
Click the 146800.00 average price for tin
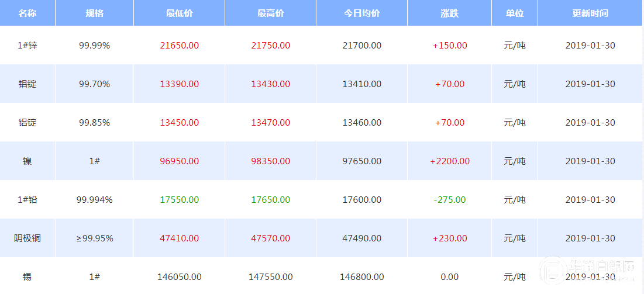pos(361,276)
